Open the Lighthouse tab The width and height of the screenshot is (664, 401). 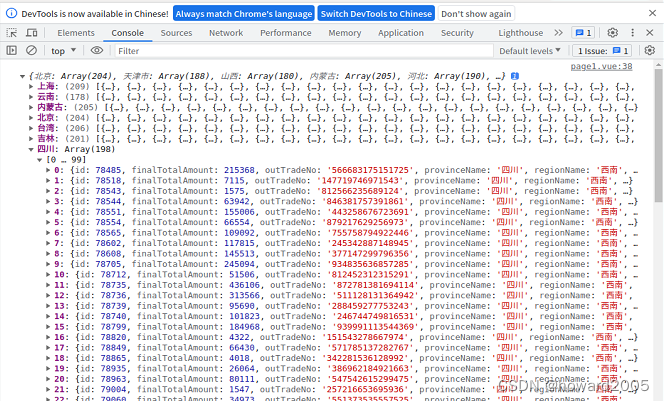coord(520,33)
